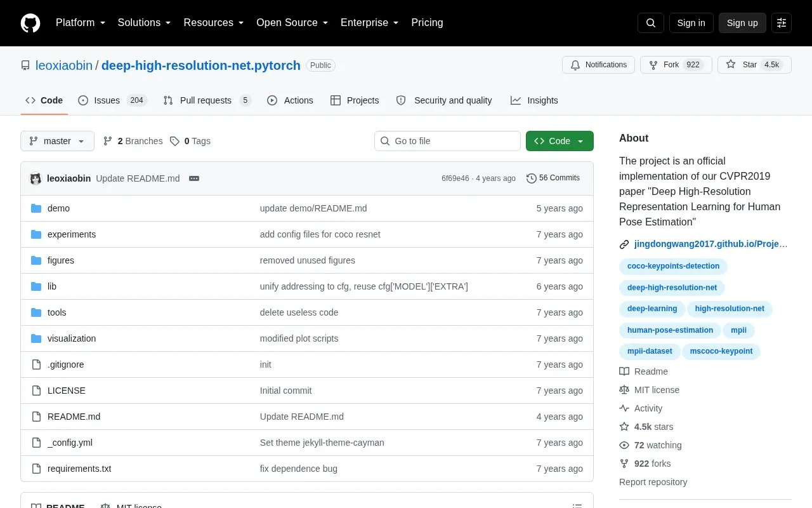Expand the Resources menu
Image resolution: width=812 pixels, height=508 pixels.
pyautogui.click(x=214, y=23)
